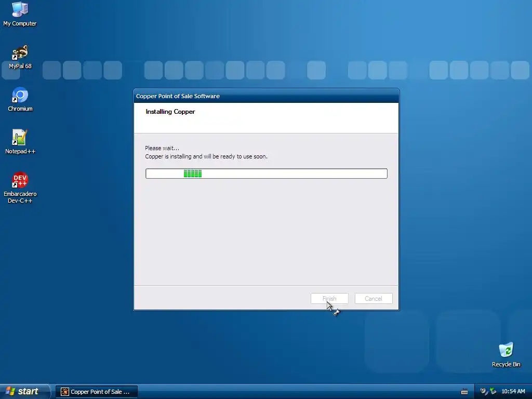Click the second system tray icon
This screenshot has width=532, height=399.
pyautogui.click(x=493, y=392)
